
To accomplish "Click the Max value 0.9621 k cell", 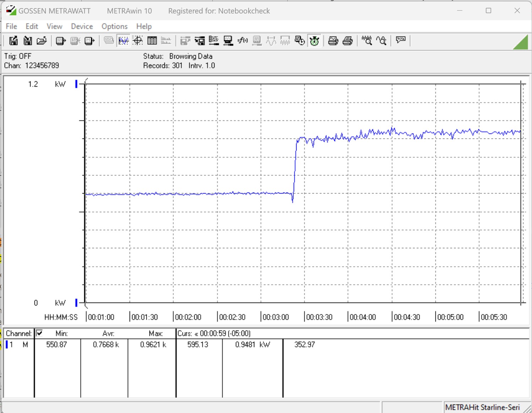I will [x=153, y=344].
